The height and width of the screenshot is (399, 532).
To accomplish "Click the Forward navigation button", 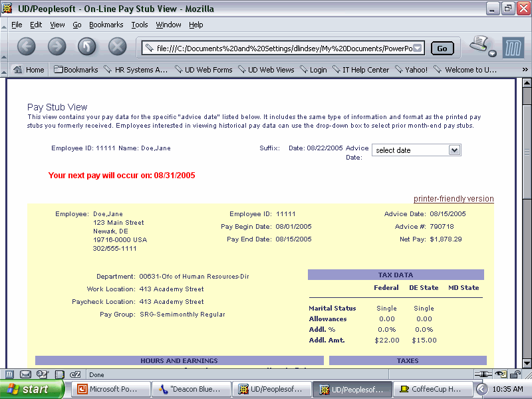I will click(x=57, y=47).
